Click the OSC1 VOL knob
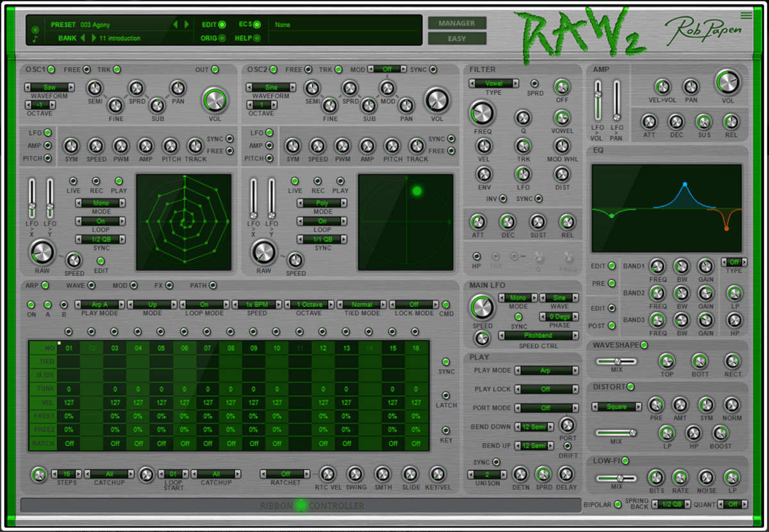Viewport: 769px width, 532px height. coord(215,100)
